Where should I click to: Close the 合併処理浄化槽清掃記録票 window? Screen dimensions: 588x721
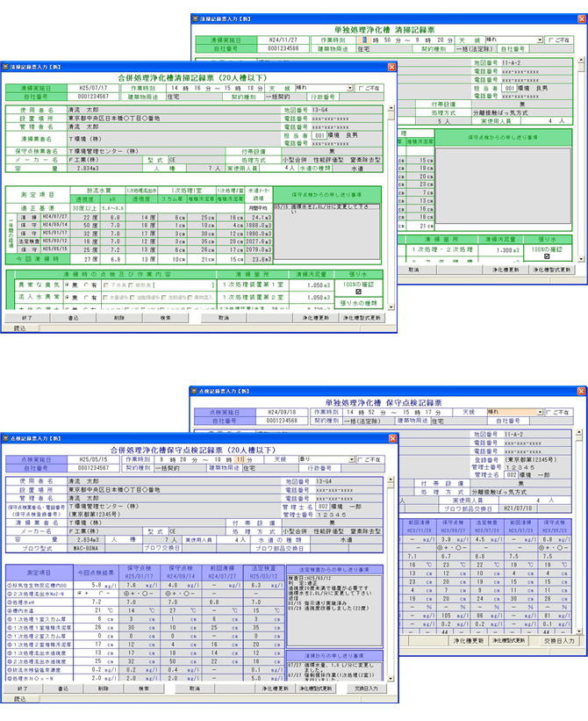391,67
